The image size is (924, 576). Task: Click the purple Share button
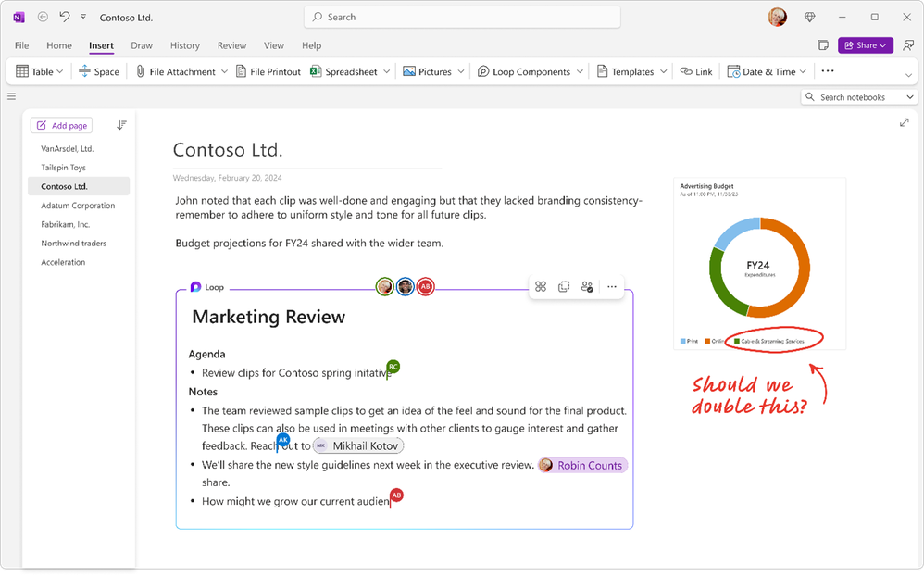click(865, 45)
